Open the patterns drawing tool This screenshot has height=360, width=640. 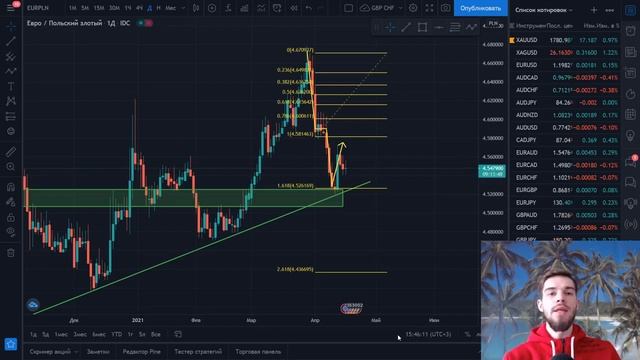[x=11, y=101]
